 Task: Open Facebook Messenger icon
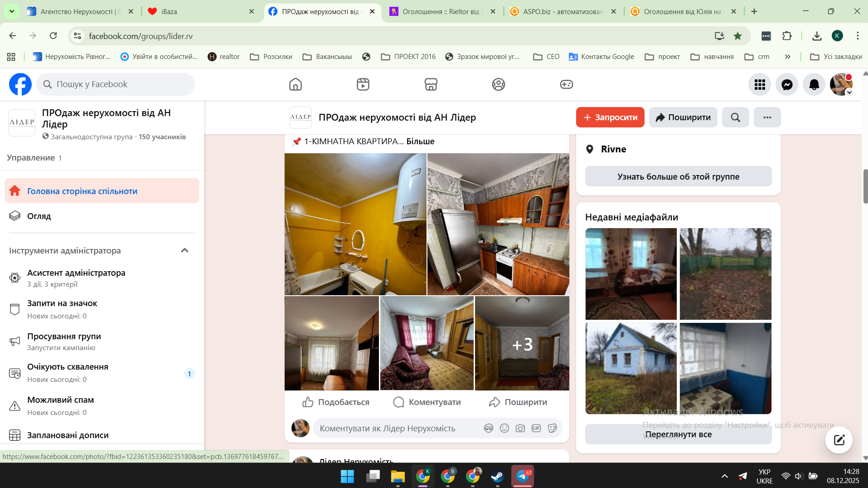click(x=787, y=84)
